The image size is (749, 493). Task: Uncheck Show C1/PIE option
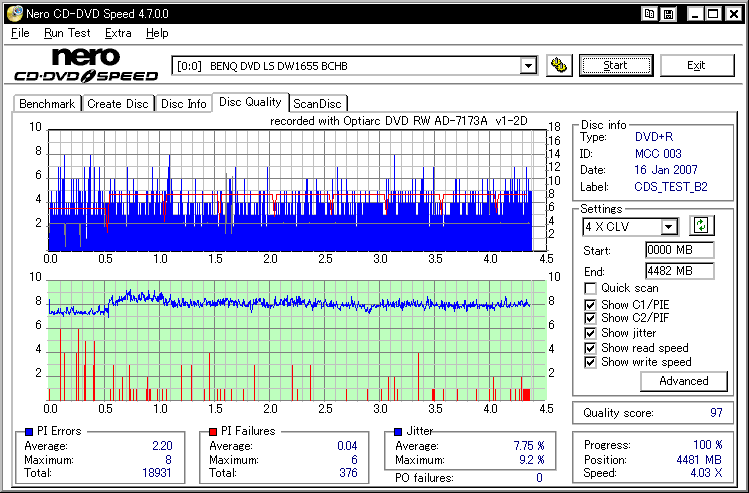591,304
